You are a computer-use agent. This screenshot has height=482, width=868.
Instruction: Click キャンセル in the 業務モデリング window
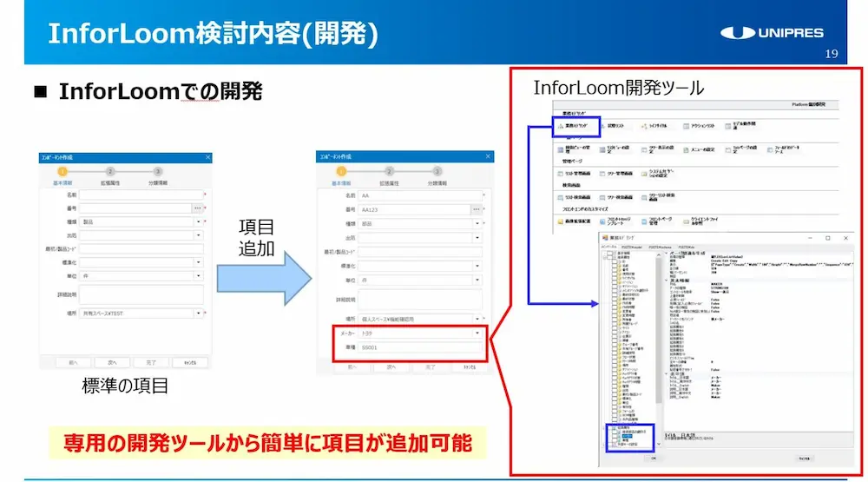pyautogui.click(x=805, y=459)
